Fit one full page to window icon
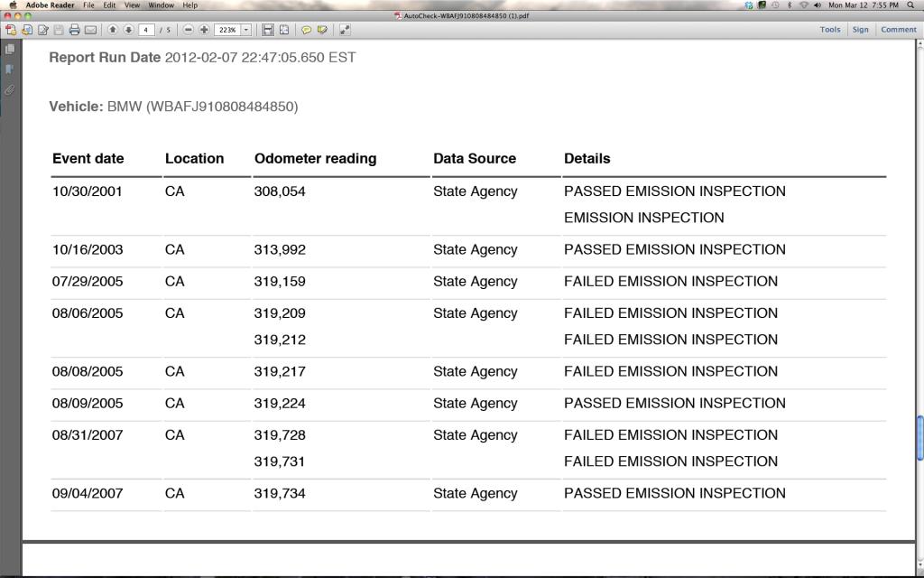The height and width of the screenshot is (578, 924). (284, 30)
